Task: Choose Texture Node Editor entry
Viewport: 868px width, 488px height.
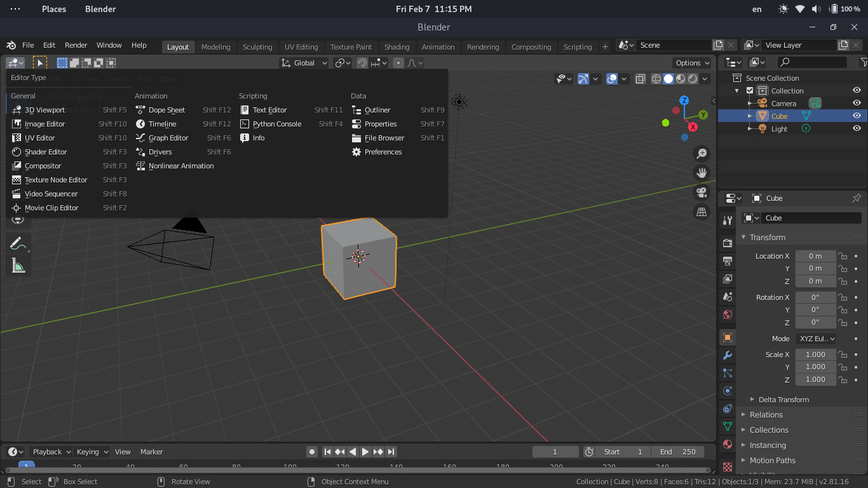Action: point(69,180)
